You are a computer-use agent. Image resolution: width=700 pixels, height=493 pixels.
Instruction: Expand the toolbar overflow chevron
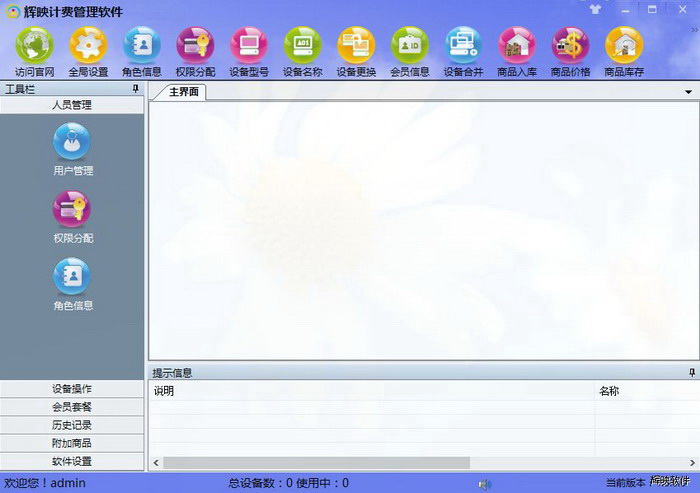695,30
